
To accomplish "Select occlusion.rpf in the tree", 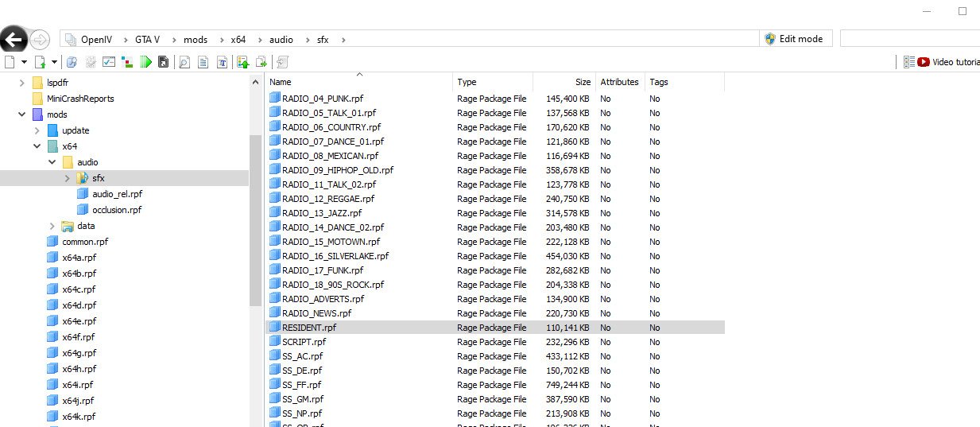I will pos(117,210).
